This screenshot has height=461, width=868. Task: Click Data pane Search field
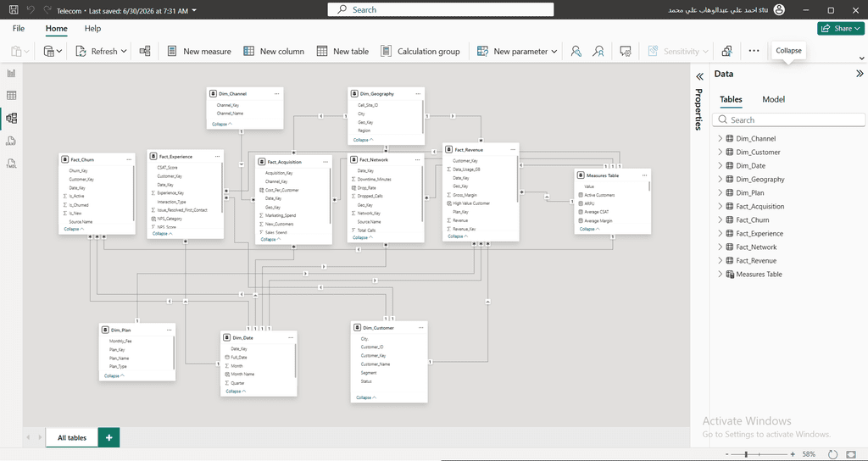788,119
